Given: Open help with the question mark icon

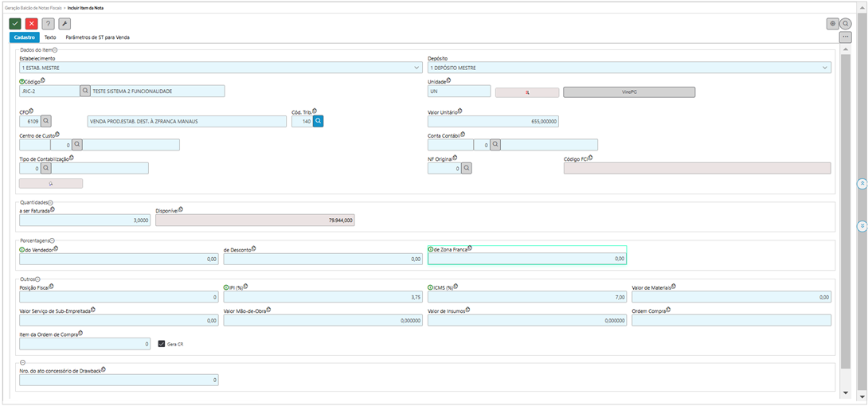Looking at the screenshot, I should tap(48, 24).
